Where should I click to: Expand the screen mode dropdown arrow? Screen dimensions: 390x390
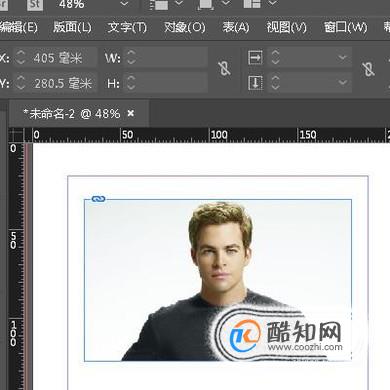click(226, 3)
